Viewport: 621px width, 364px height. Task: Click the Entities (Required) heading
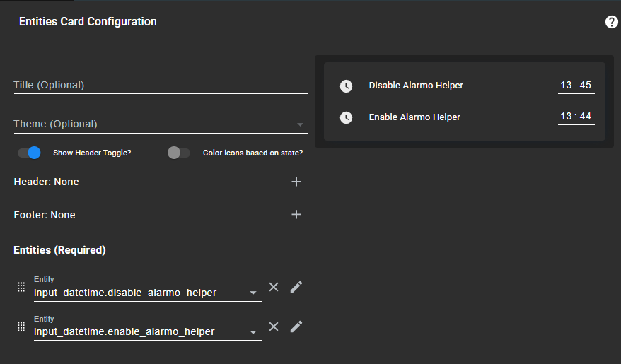[59, 250]
